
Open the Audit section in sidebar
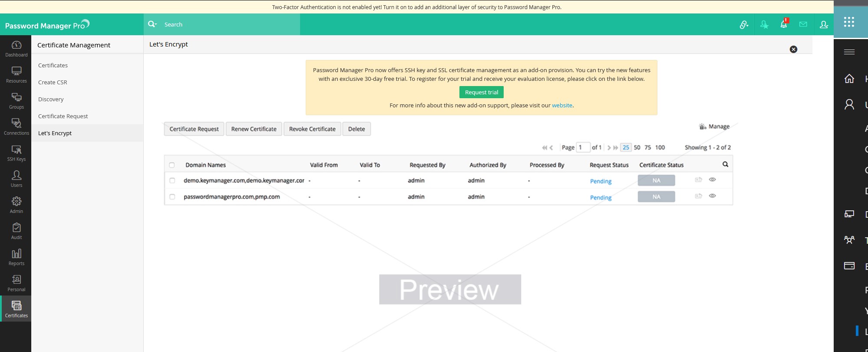[16, 231]
